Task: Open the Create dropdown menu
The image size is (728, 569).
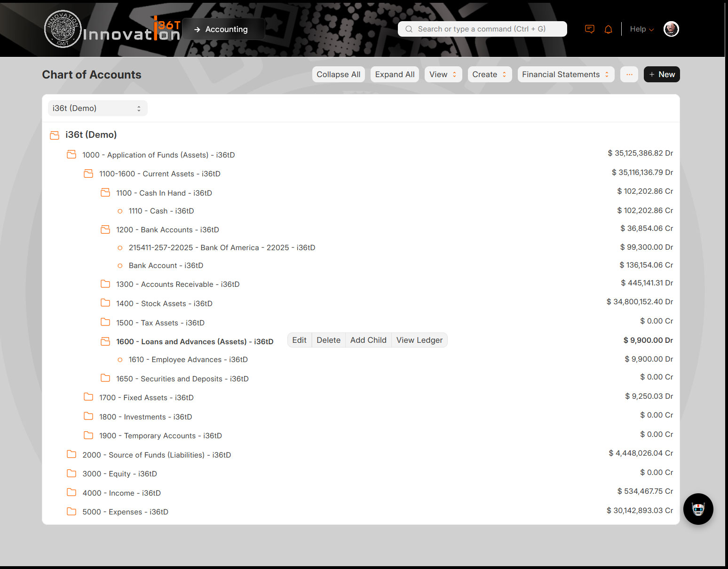Action: tap(489, 74)
